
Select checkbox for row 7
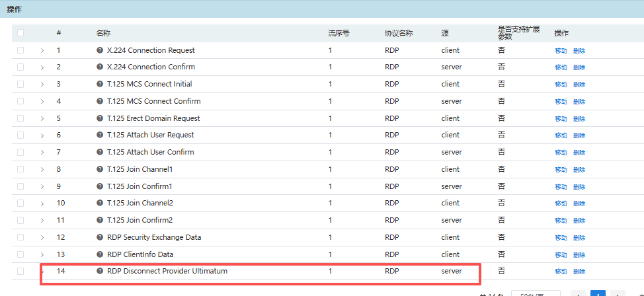pyautogui.click(x=20, y=152)
